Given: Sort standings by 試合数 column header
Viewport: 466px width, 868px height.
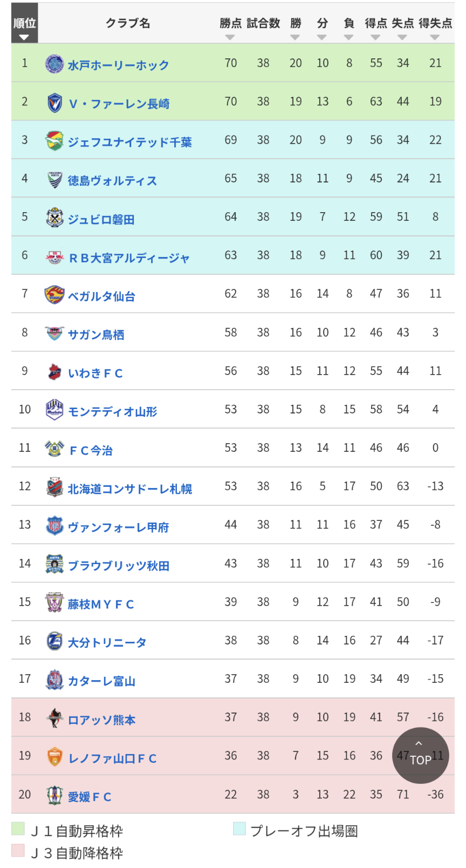Looking at the screenshot, I should [263, 23].
